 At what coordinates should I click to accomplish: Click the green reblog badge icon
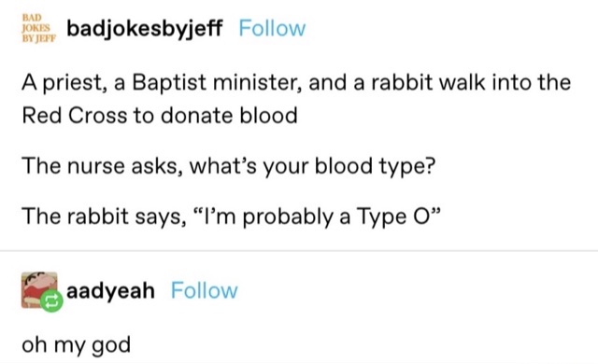[52, 301]
